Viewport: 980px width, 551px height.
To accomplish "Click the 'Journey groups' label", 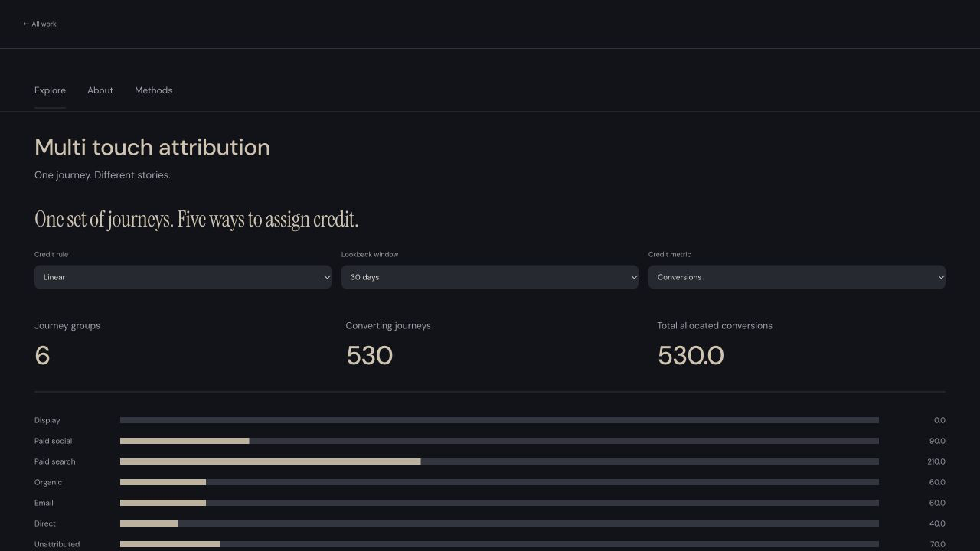I will tap(67, 326).
